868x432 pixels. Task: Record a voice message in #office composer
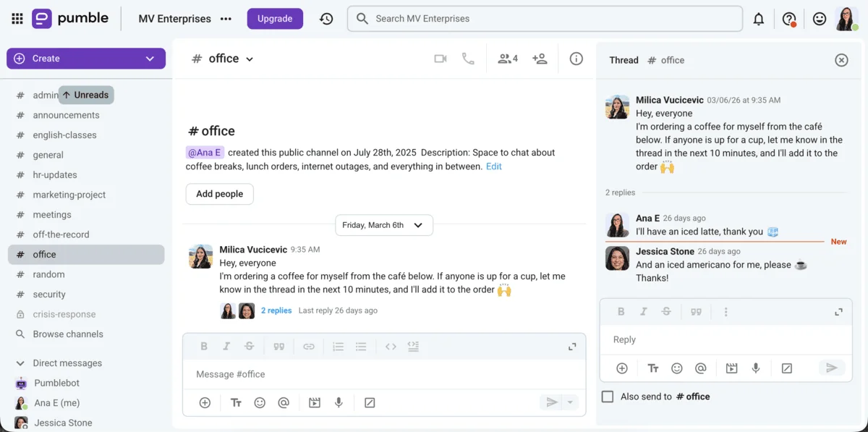pyautogui.click(x=339, y=402)
